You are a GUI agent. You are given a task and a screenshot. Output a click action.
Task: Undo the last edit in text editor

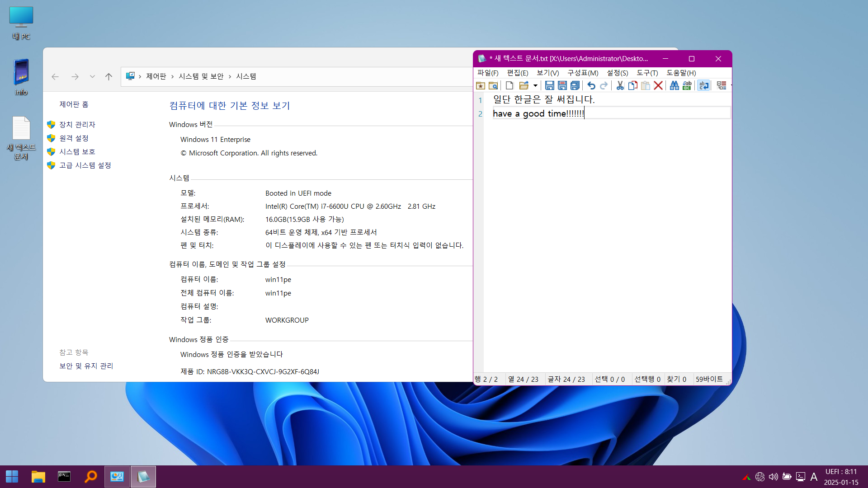[591, 85]
